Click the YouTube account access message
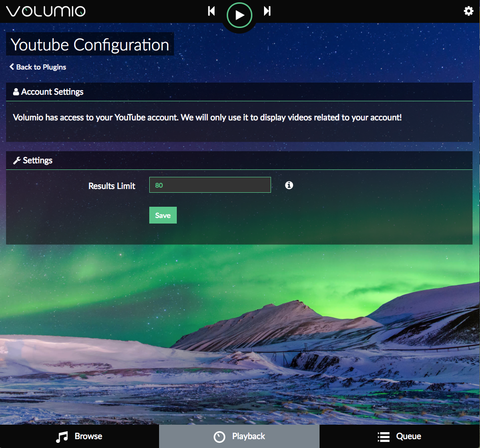 pos(207,117)
